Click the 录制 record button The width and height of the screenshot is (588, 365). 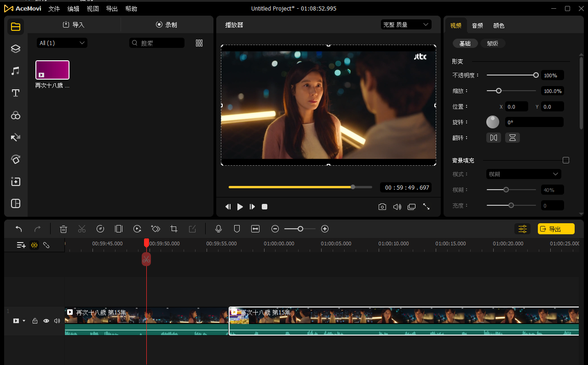point(167,25)
